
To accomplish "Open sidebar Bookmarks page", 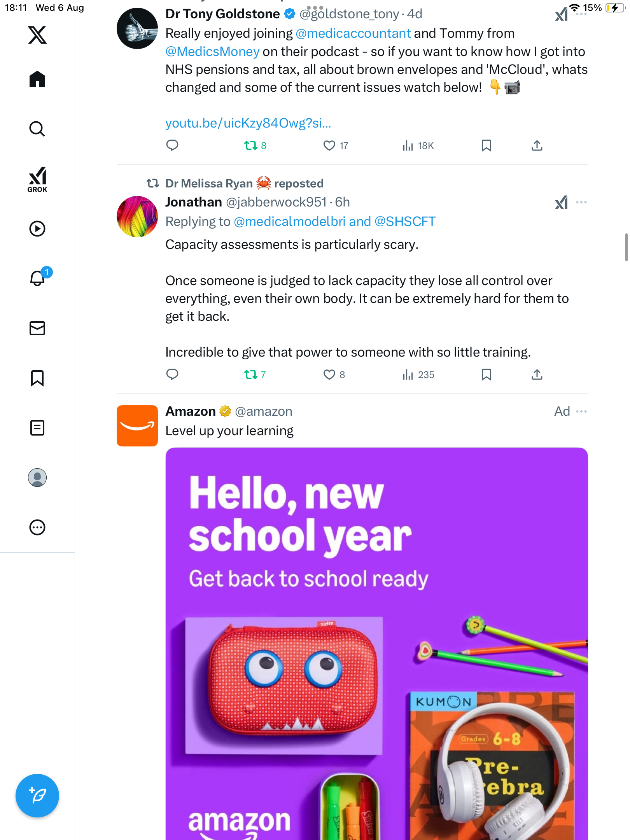I will (37, 378).
